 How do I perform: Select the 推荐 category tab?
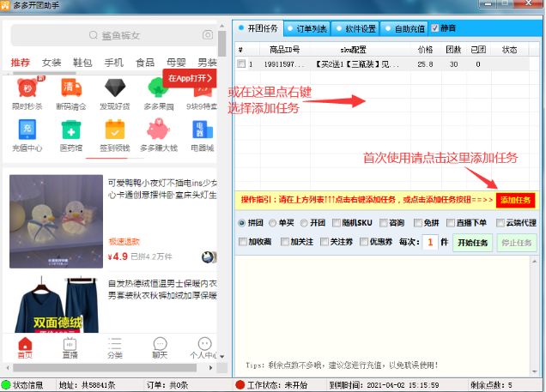[21, 63]
